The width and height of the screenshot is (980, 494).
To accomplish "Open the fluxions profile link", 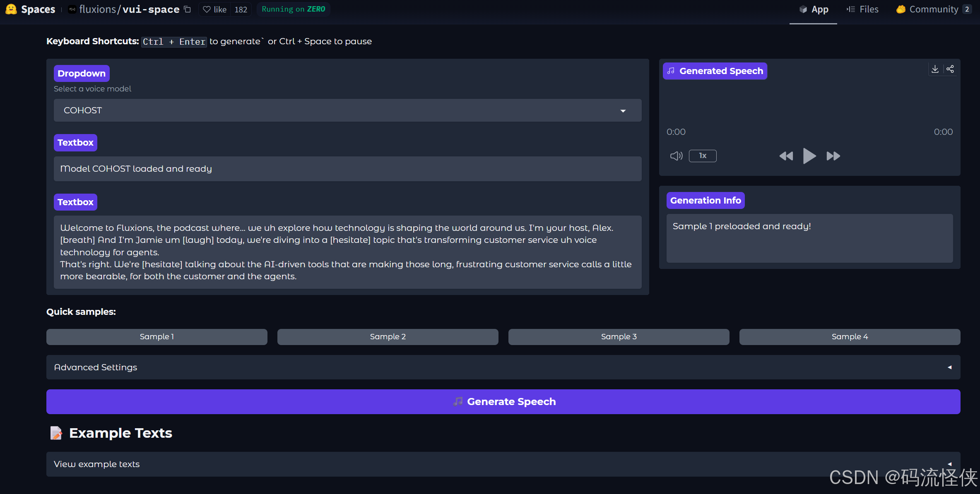I will [x=97, y=9].
